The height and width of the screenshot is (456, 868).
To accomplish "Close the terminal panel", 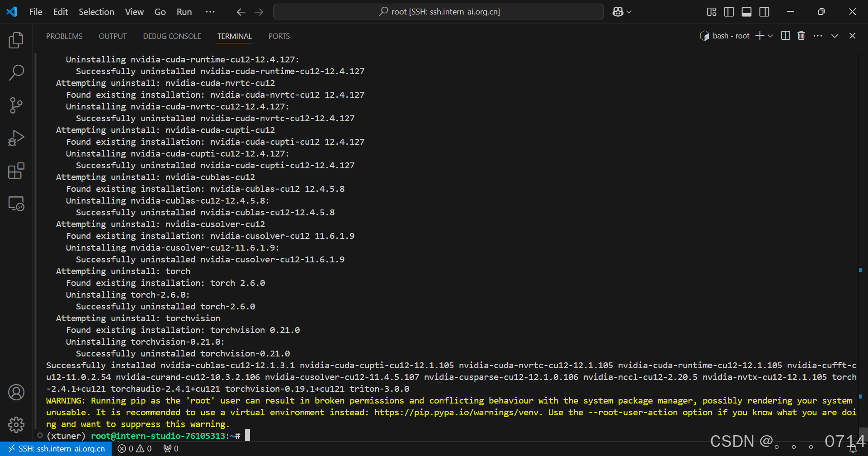I will [x=852, y=36].
